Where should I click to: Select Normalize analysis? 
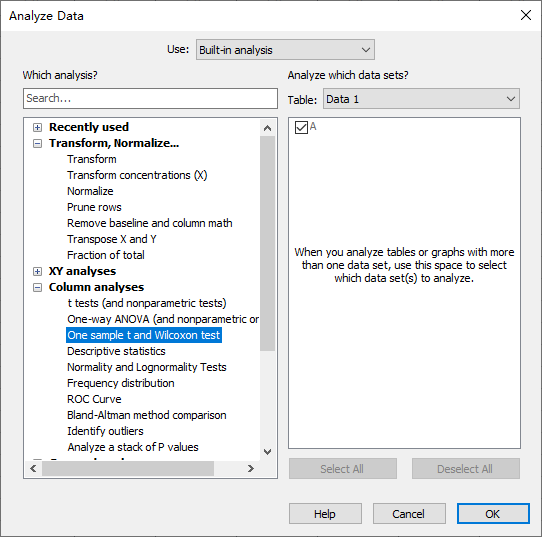pyautogui.click(x=90, y=191)
